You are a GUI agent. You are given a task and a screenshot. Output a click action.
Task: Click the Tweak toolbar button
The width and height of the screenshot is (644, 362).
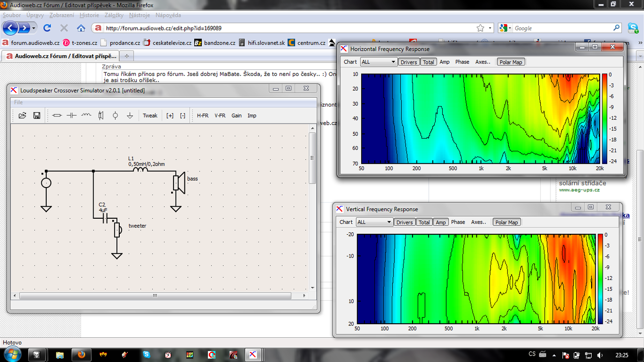click(x=150, y=116)
